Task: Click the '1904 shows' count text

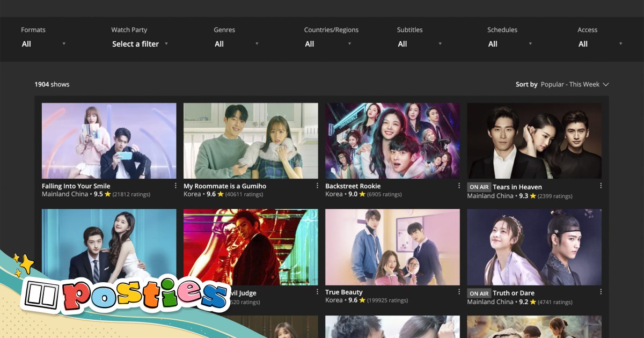Action: (x=52, y=84)
